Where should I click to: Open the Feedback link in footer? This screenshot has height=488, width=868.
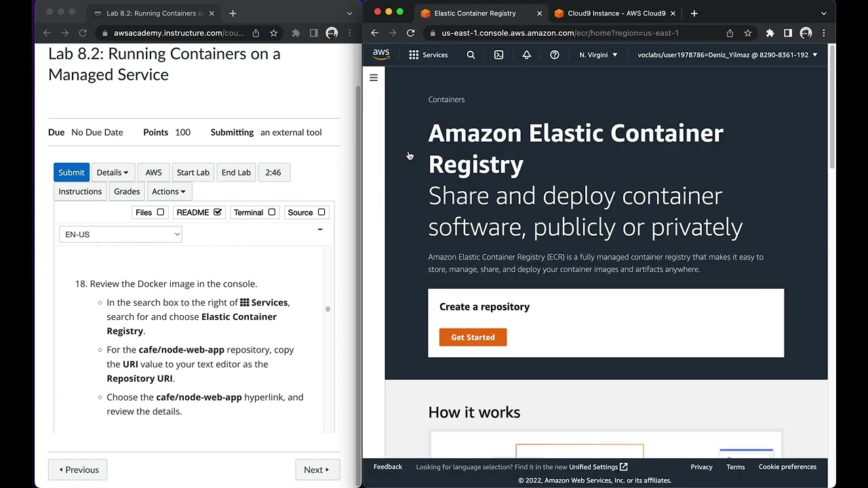[x=388, y=467]
